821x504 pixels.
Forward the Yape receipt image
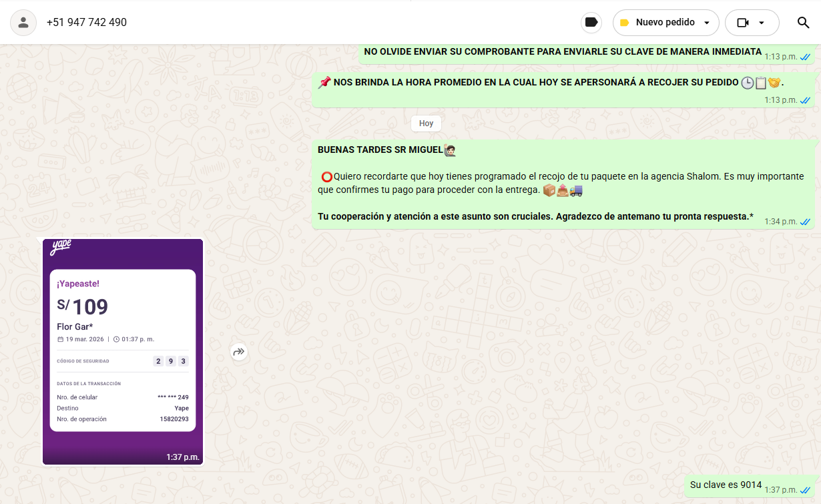[239, 352]
